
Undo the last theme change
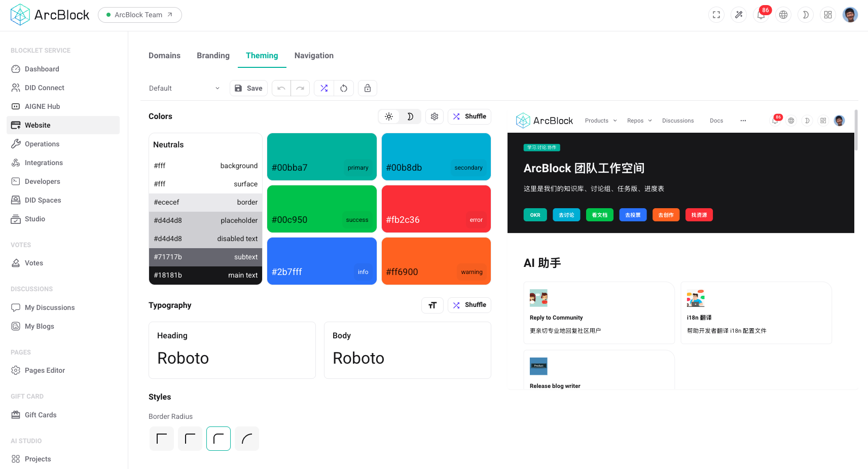(x=281, y=88)
